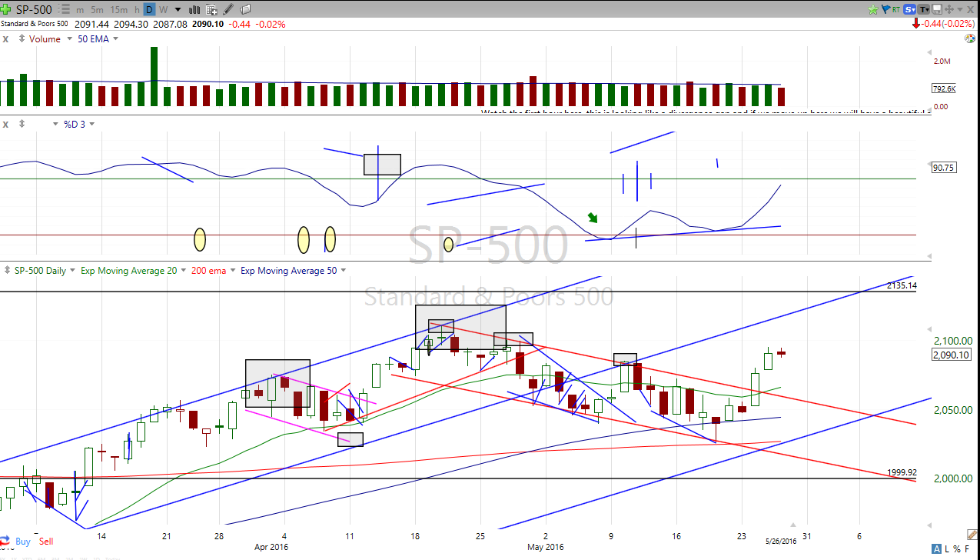980x560 pixels.
Task: Switch to the 5m timeframe
Action: click(97, 10)
